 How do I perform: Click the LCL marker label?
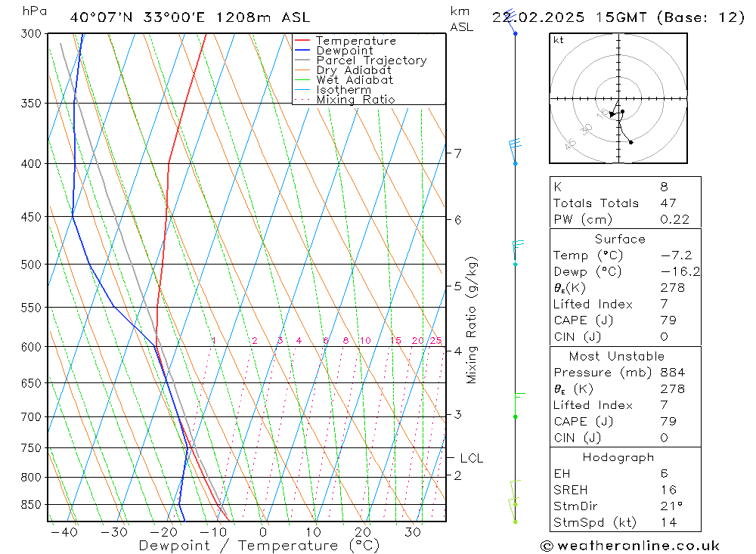pyautogui.click(x=471, y=458)
